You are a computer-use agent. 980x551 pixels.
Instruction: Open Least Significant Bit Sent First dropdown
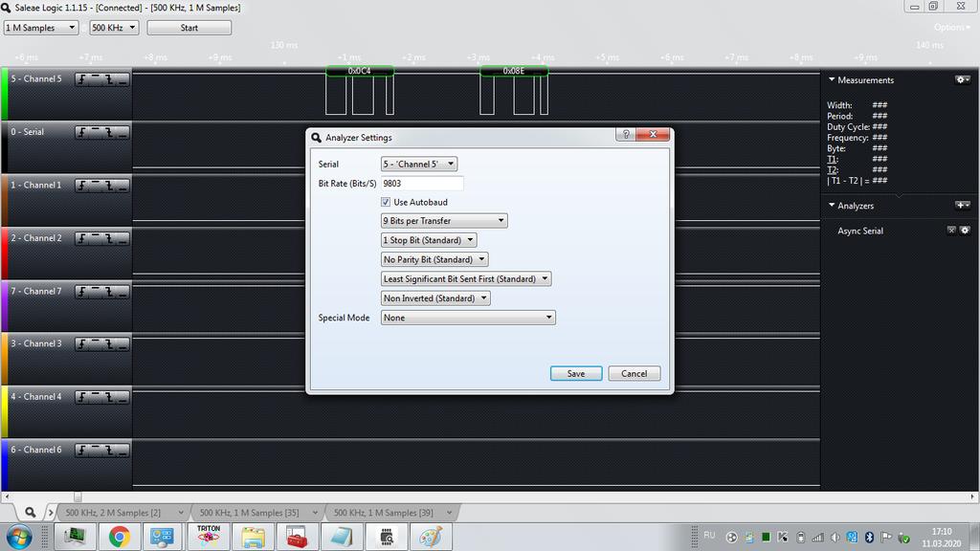click(x=466, y=279)
